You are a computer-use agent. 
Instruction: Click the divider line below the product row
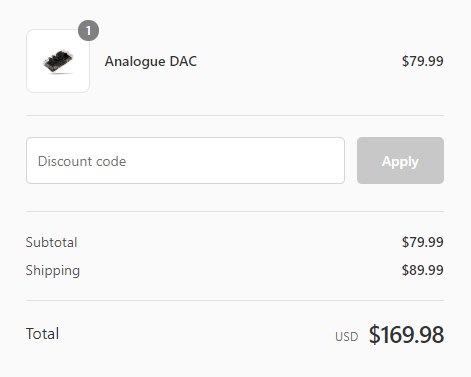tap(235, 116)
